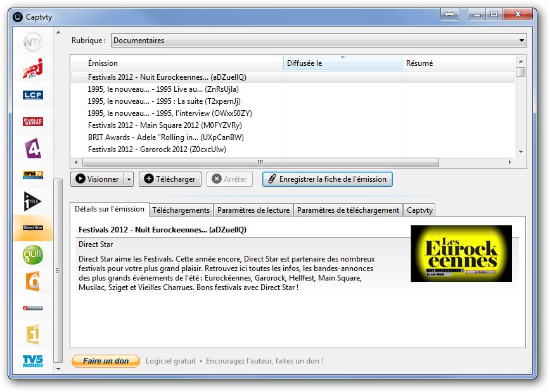Open the Rubrique dropdown list
Viewport: 550px width, 392px height.
[319, 41]
